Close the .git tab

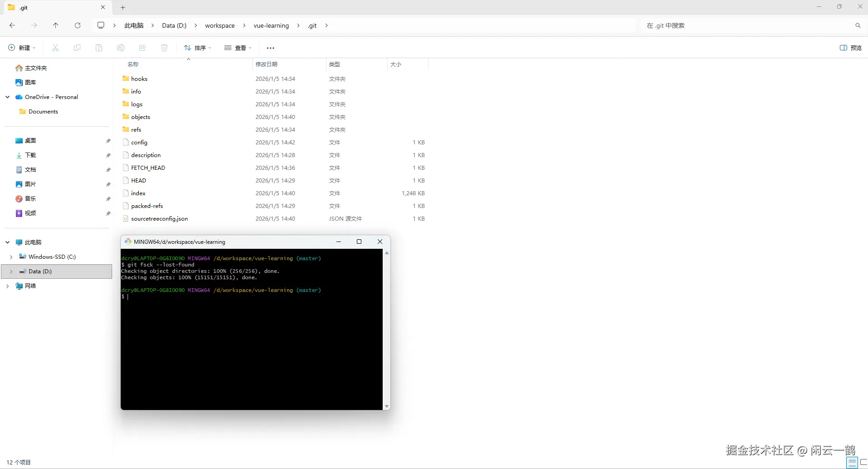point(103,7)
